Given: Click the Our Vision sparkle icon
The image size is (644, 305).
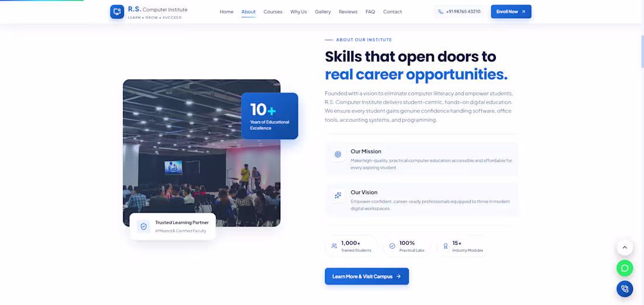Looking at the screenshot, I should click(338, 196).
